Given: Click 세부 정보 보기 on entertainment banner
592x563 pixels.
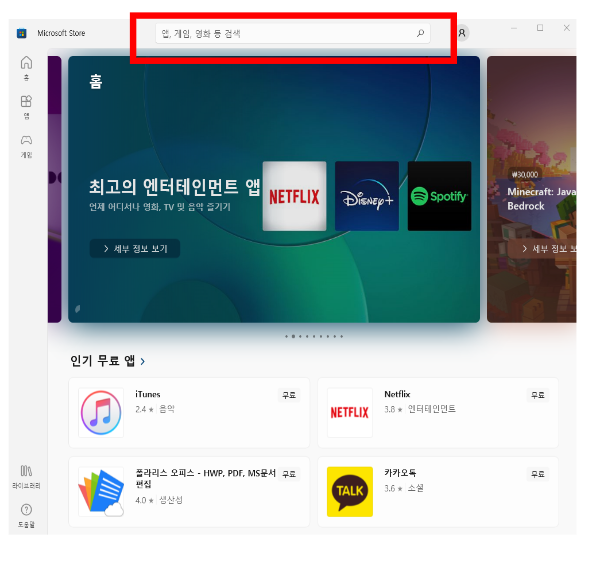Looking at the screenshot, I should pos(135,248).
